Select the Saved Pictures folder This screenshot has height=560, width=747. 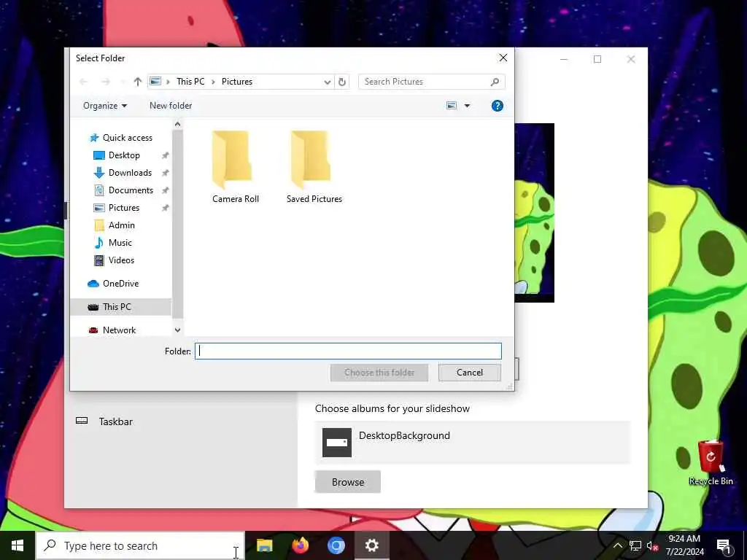[x=314, y=168]
